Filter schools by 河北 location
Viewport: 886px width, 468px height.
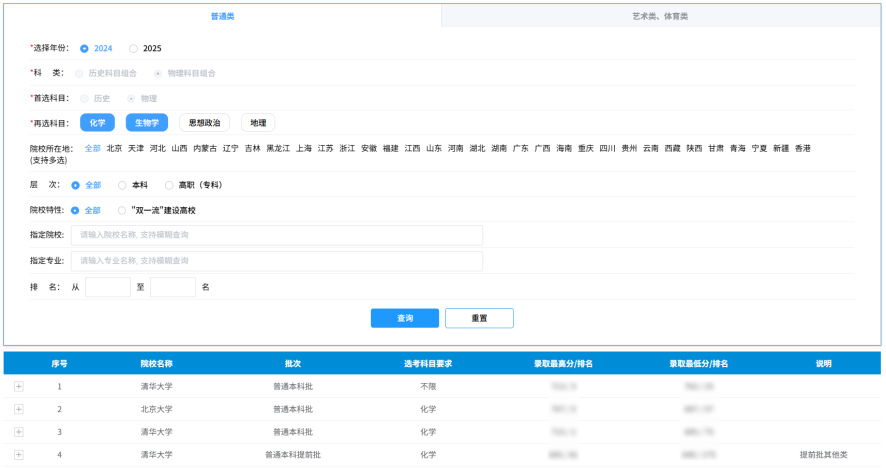158,148
